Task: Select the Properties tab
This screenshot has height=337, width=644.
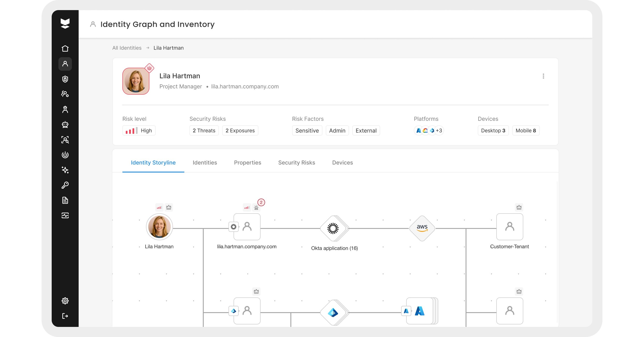Action: click(247, 163)
